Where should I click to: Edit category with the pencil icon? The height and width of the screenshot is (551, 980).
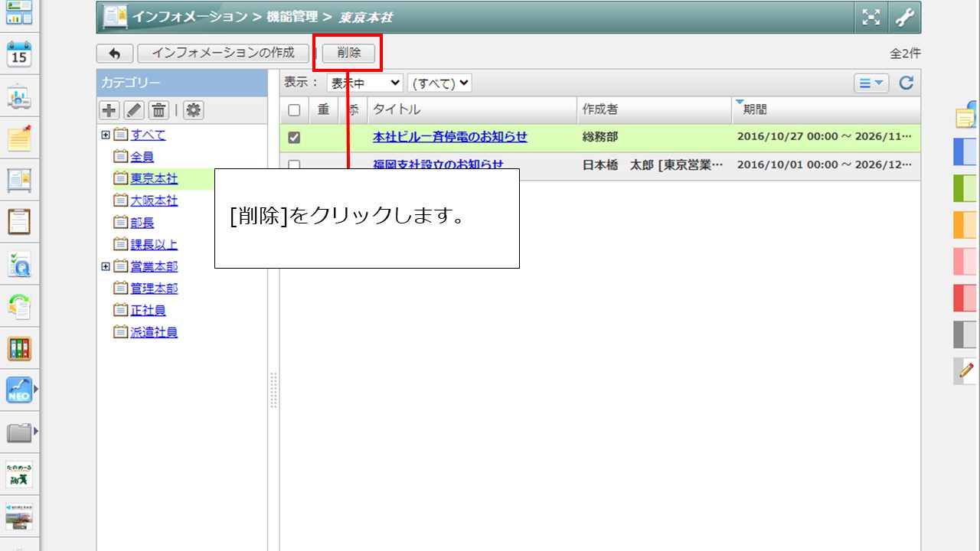[133, 110]
